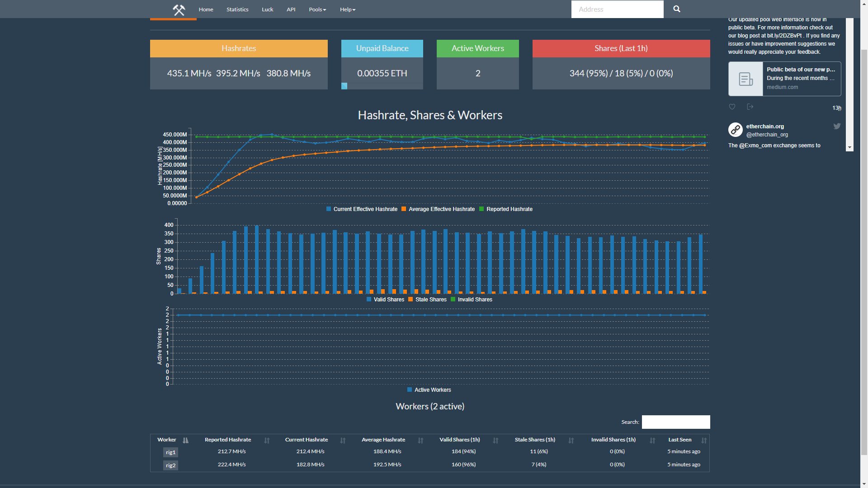Toggle Current Effective Hashrate legend series
The height and width of the screenshot is (488, 868).
click(362, 209)
